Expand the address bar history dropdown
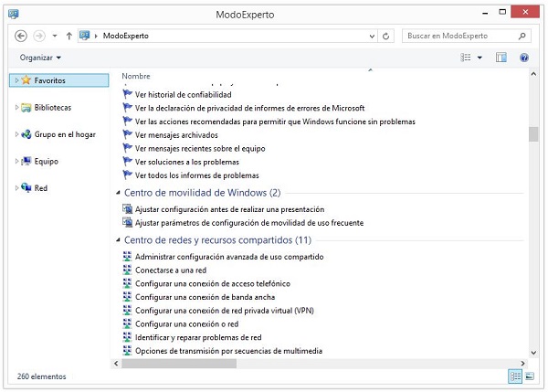 pyautogui.click(x=370, y=36)
